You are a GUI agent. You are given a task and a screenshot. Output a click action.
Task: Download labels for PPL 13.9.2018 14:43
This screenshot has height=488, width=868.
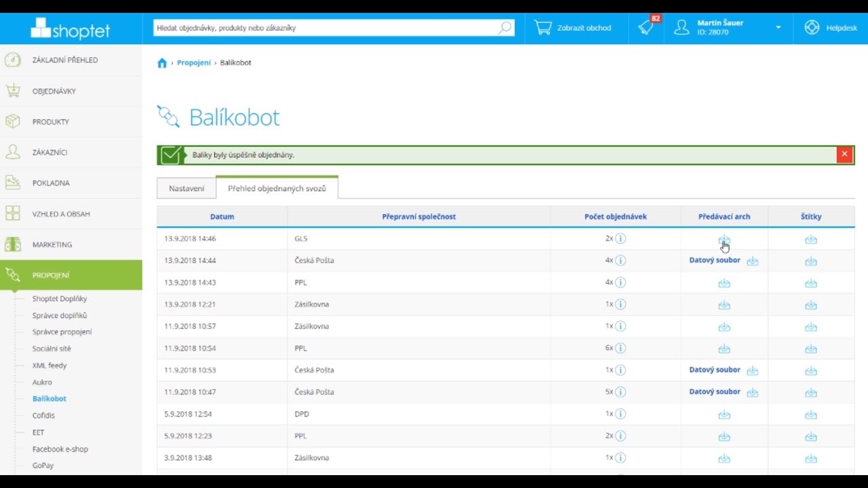click(x=811, y=283)
